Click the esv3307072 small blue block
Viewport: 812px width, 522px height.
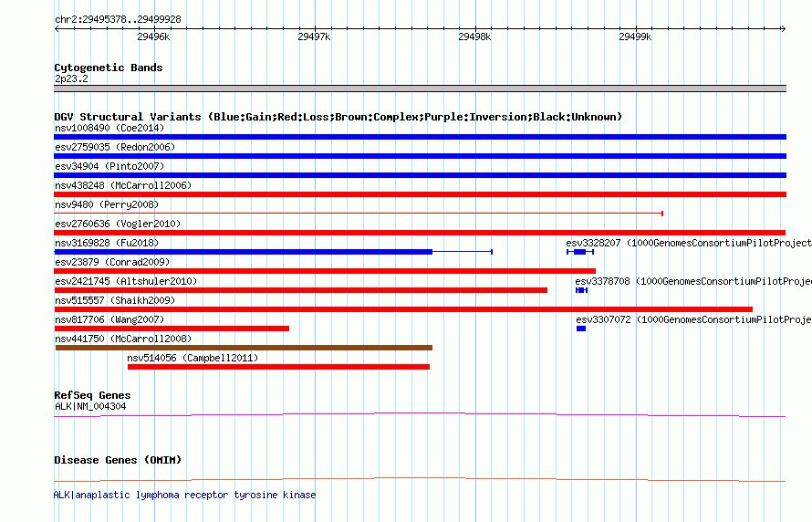pyautogui.click(x=581, y=329)
